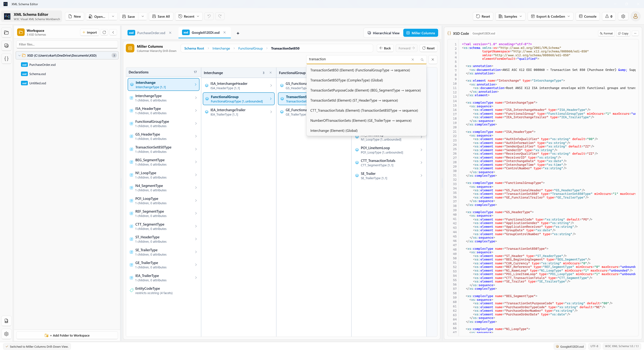Collapse the XSD workspace folder

(19, 55)
